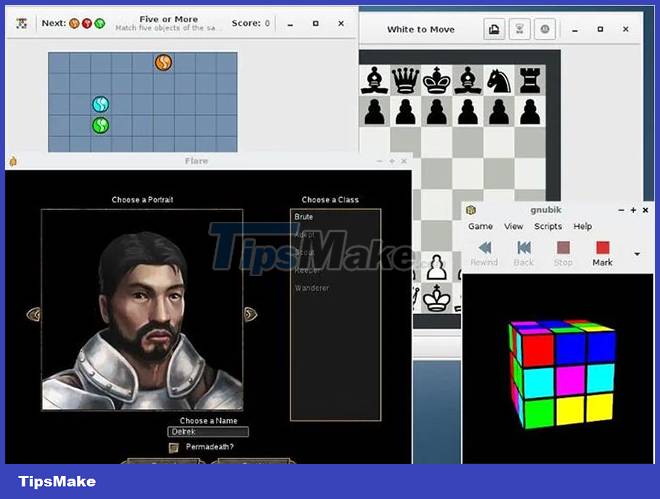Image resolution: width=660 pixels, height=499 pixels.
Task: Click the character portrait image in Flare
Action: pyautogui.click(x=142, y=309)
